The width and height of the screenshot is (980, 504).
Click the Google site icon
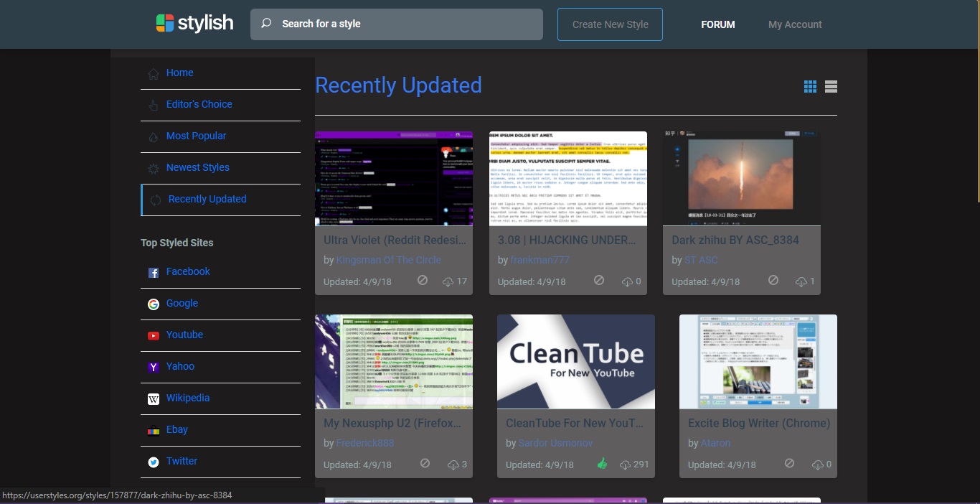click(154, 304)
